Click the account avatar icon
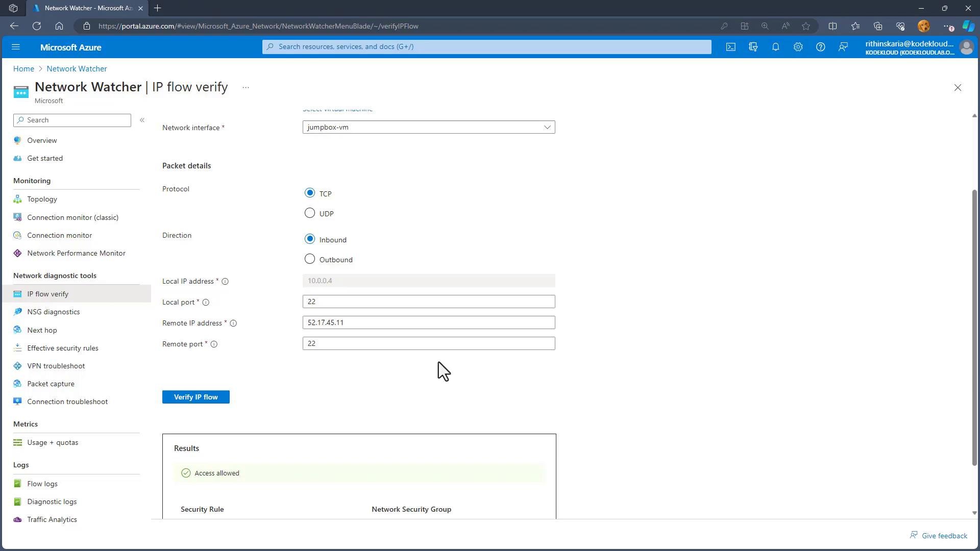This screenshot has height=551, width=980. click(966, 47)
